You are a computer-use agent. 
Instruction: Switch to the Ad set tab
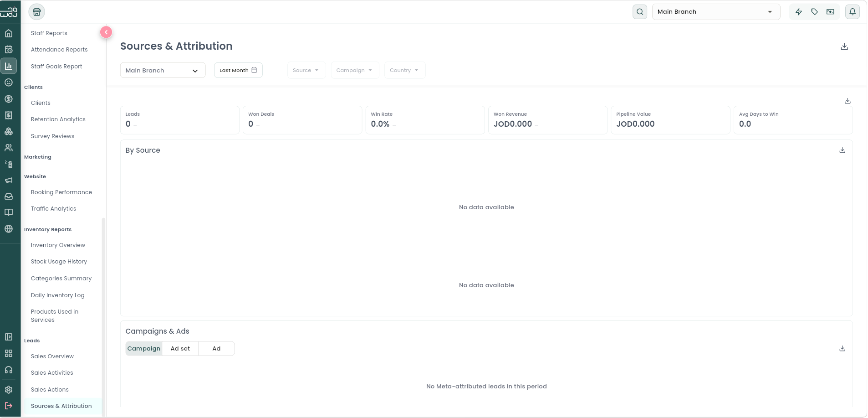click(x=180, y=349)
